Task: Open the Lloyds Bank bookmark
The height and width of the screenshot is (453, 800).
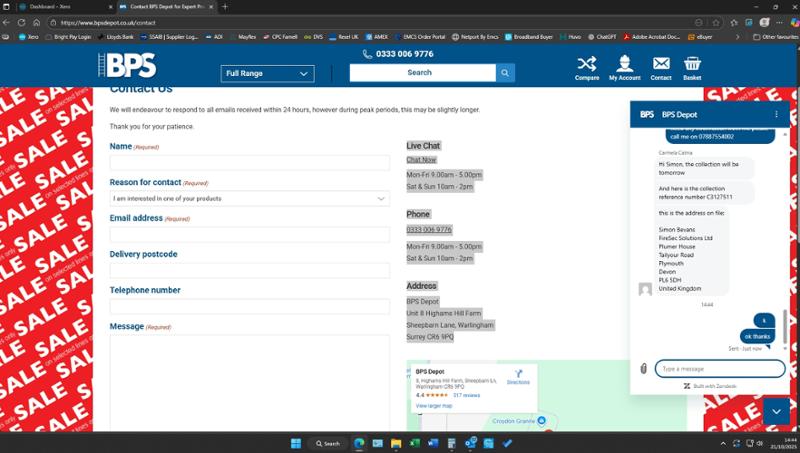Action: (115, 37)
